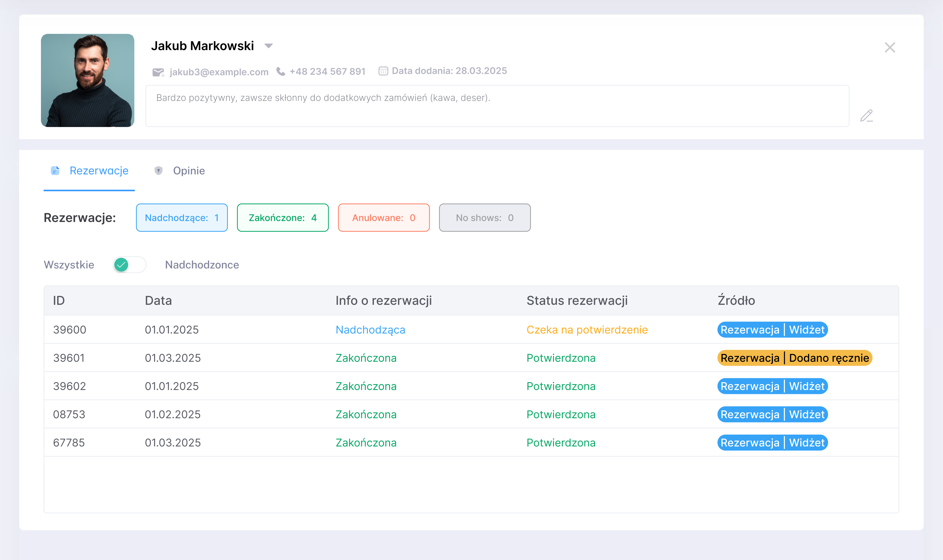This screenshot has height=560, width=943.
Task: Click the Opinie tab shield icon
Action: click(x=159, y=171)
